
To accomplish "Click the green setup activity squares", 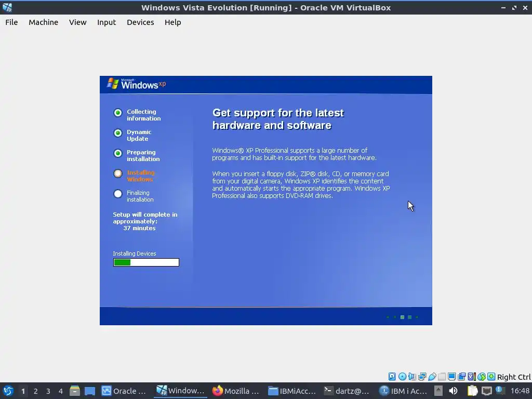I will coord(403,317).
